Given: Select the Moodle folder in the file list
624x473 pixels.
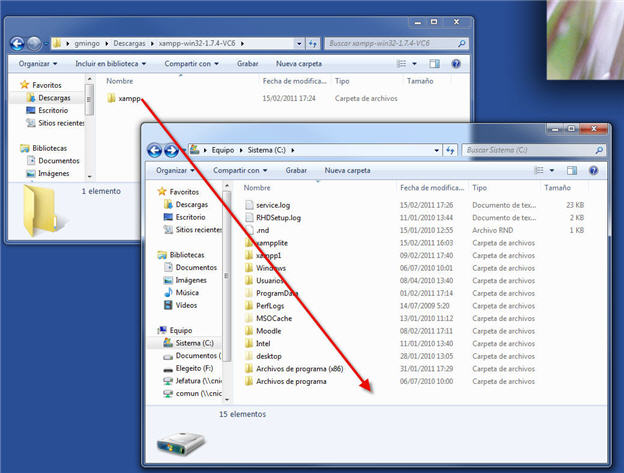Looking at the screenshot, I should tap(269, 330).
